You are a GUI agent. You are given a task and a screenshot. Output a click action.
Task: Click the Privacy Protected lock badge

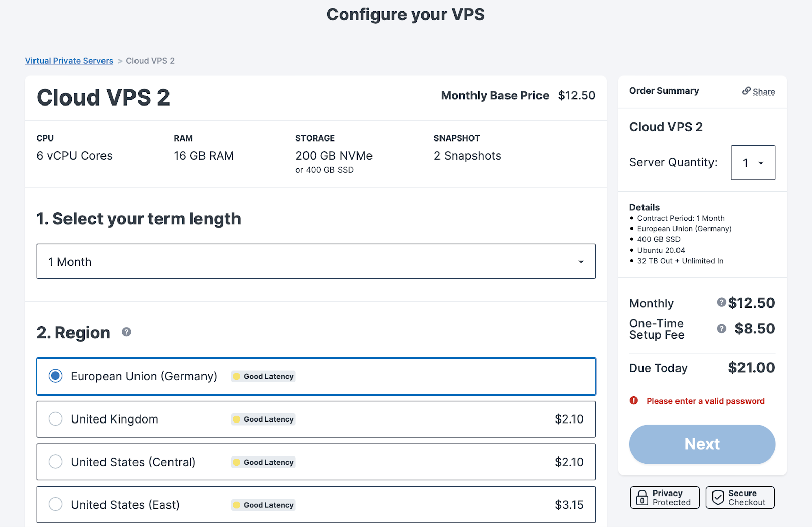click(665, 498)
